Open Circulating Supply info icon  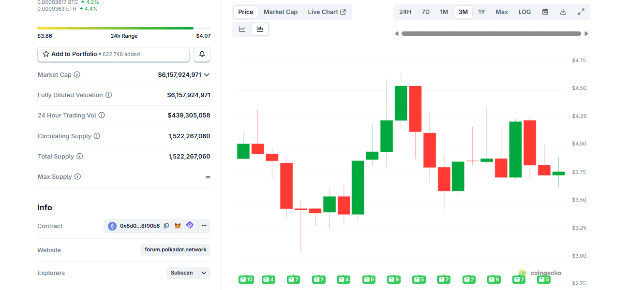click(97, 136)
